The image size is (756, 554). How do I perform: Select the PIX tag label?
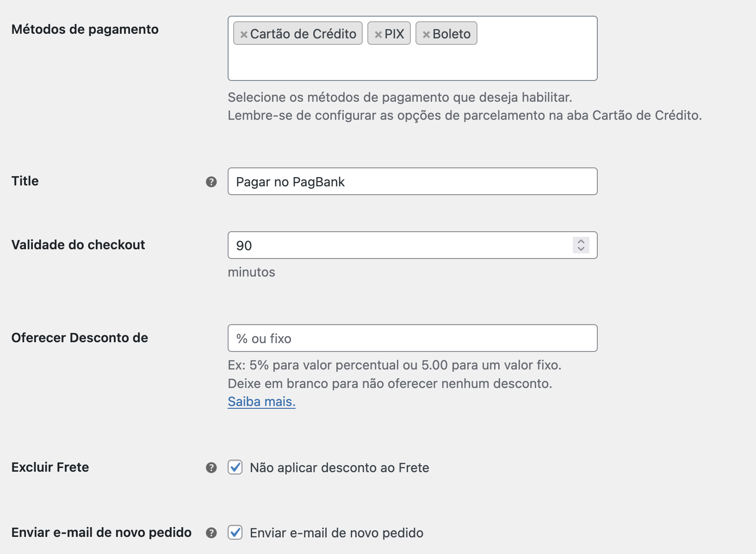click(394, 34)
